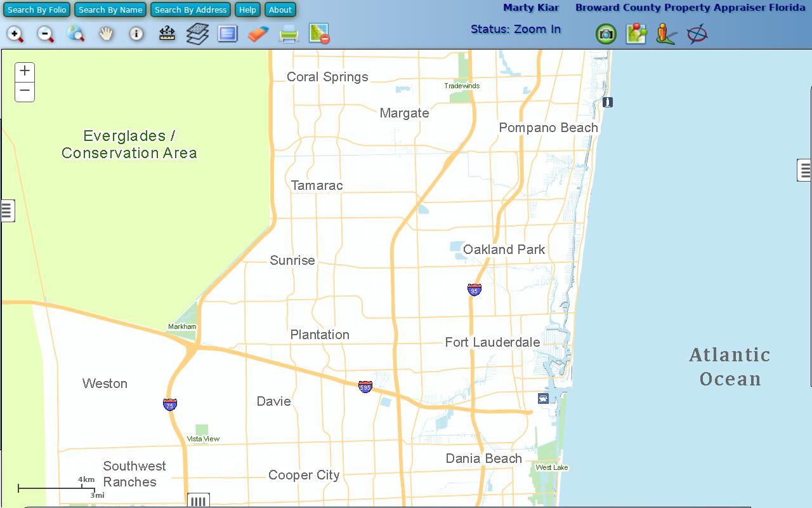Click the Oakland Park map label

504,250
